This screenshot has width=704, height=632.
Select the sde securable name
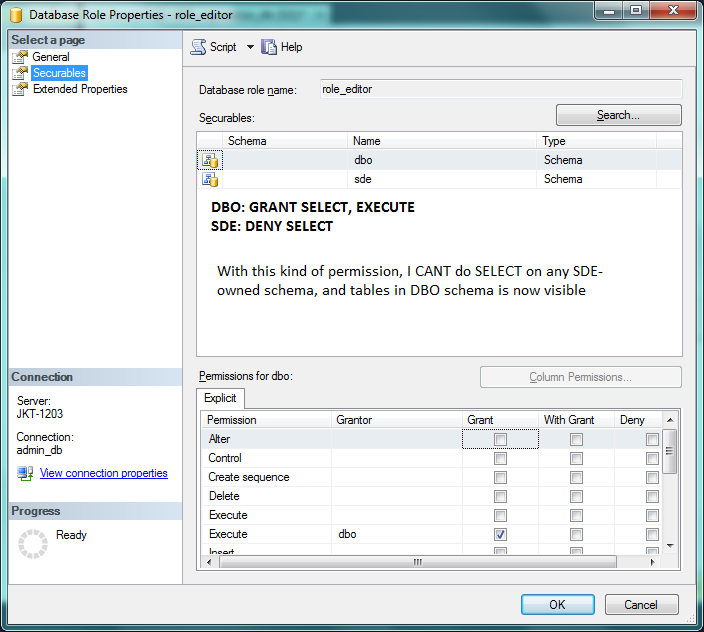363,180
